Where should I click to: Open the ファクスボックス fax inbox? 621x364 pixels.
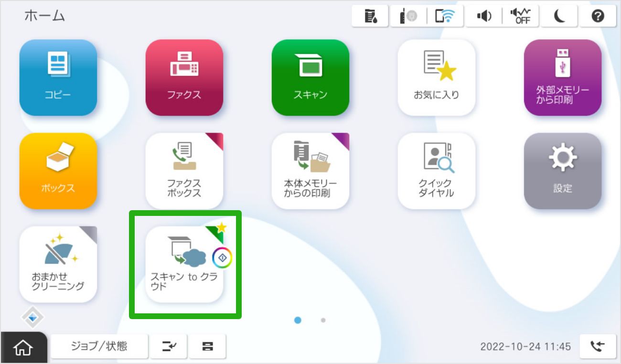[184, 171]
